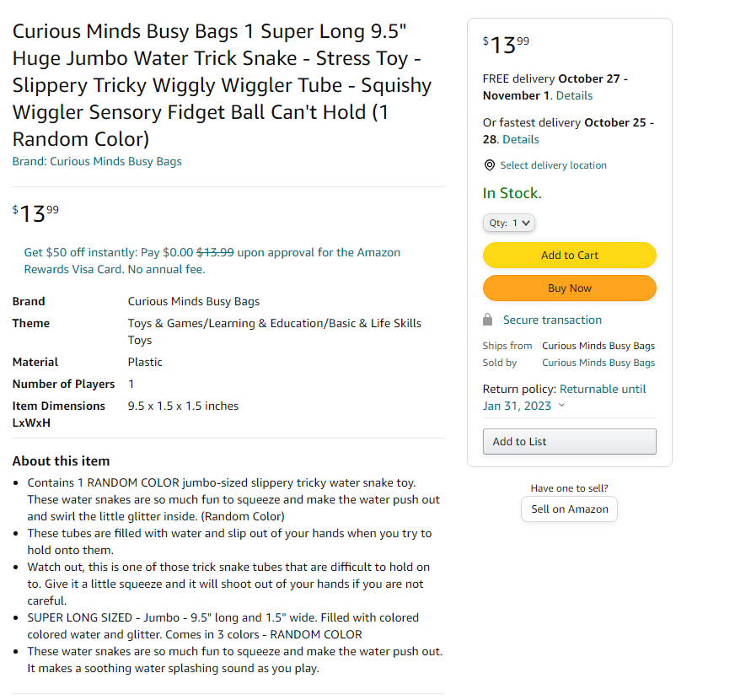This screenshot has height=700, width=735.
Task: Click the Secure transaction link
Action: point(552,320)
